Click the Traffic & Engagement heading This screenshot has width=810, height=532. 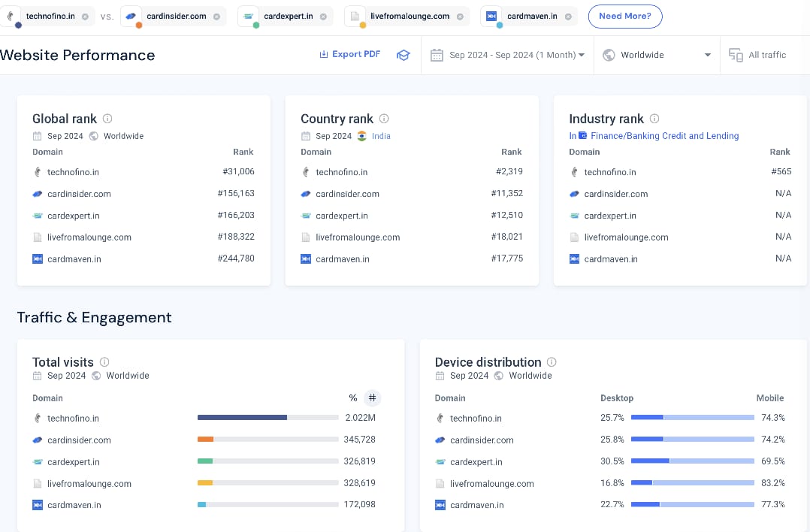click(x=95, y=317)
